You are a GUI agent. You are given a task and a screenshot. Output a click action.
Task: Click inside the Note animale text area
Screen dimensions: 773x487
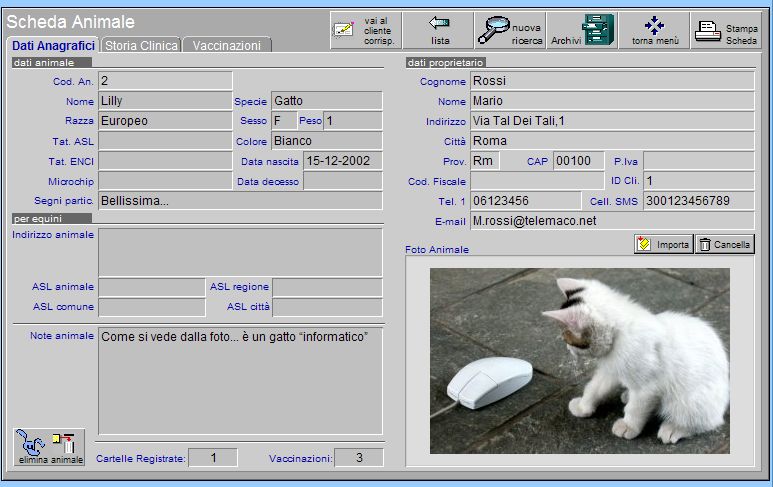pyautogui.click(x=240, y=380)
